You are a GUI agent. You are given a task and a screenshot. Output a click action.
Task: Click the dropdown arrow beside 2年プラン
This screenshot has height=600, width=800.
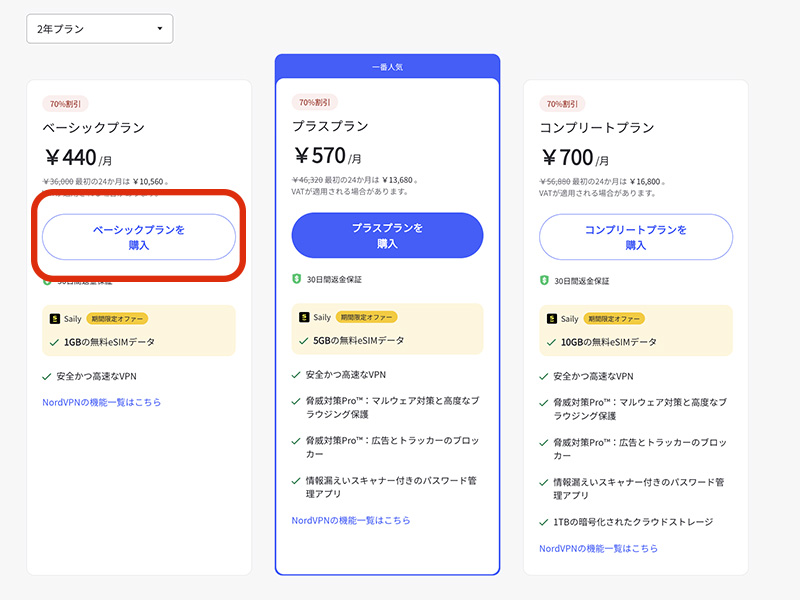pyautogui.click(x=160, y=29)
